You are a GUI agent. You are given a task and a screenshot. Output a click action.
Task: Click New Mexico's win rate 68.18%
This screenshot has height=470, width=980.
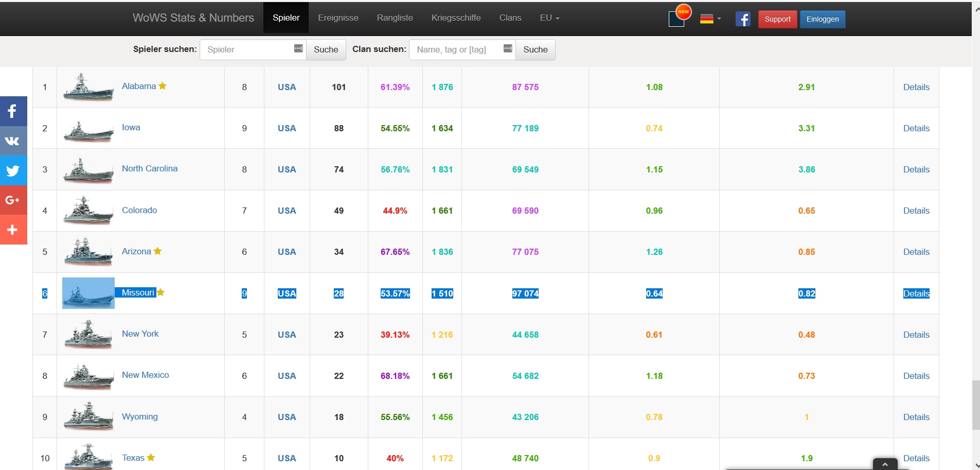395,376
